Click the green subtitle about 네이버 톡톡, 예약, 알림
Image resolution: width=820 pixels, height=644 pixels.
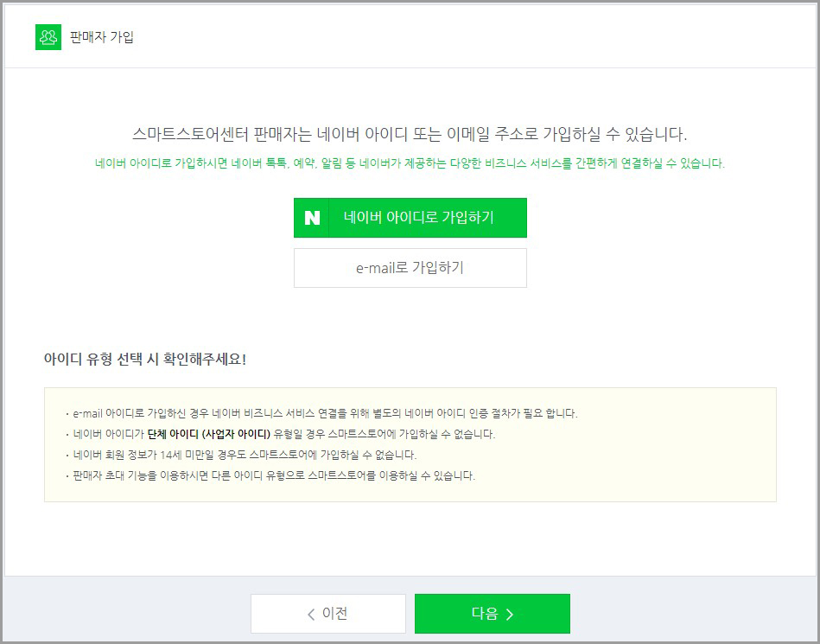410,163
